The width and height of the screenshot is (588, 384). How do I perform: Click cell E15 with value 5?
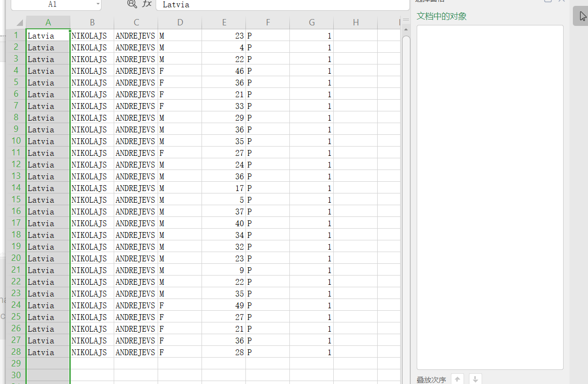point(224,200)
